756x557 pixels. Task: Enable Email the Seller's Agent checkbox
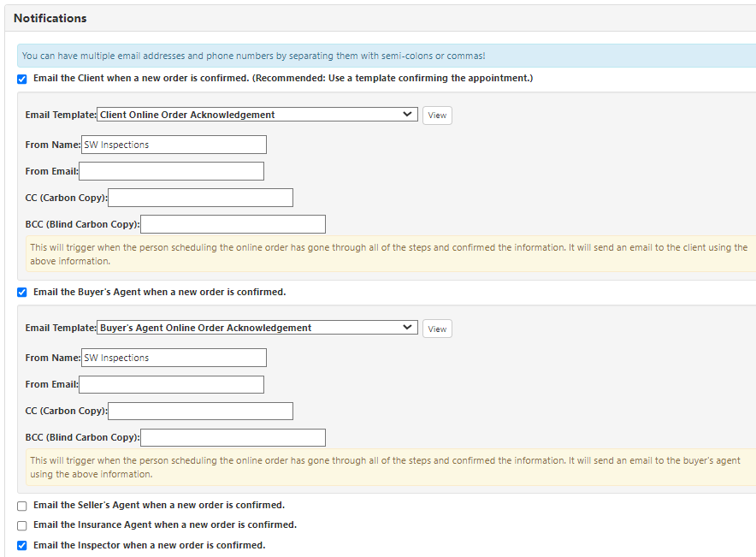(22, 506)
